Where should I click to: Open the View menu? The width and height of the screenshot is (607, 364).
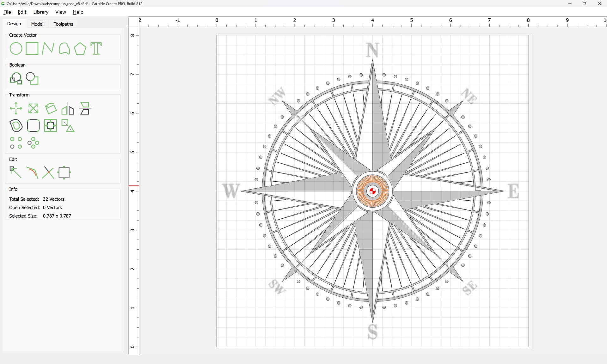tap(60, 12)
